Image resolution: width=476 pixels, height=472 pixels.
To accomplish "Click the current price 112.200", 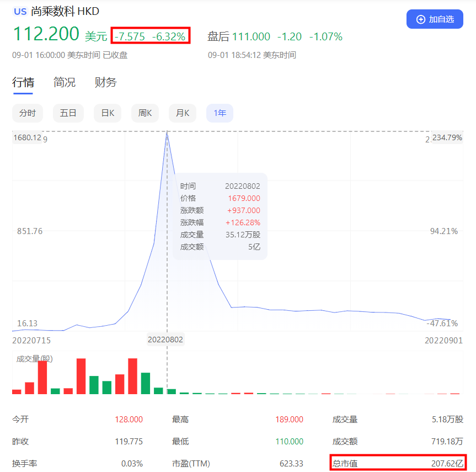I will (46, 34).
